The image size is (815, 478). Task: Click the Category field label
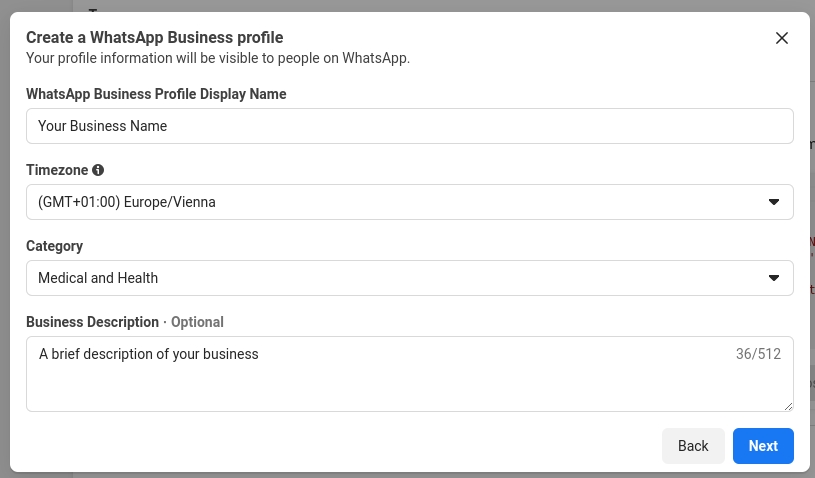click(54, 246)
